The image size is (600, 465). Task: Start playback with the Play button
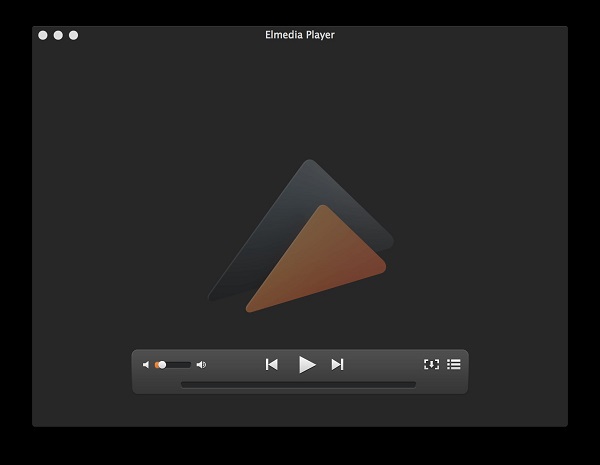[307, 364]
